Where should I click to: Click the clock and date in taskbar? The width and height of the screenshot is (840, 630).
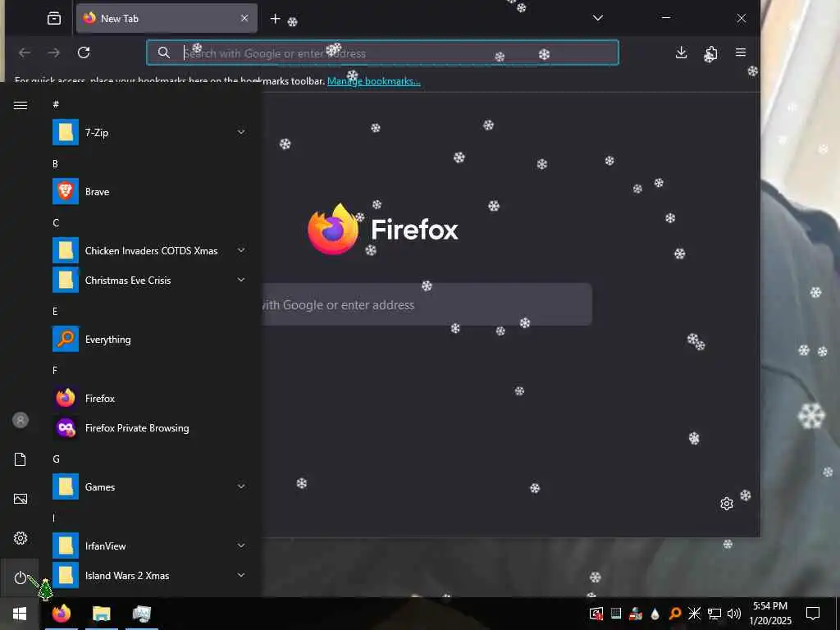pos(770,614)
